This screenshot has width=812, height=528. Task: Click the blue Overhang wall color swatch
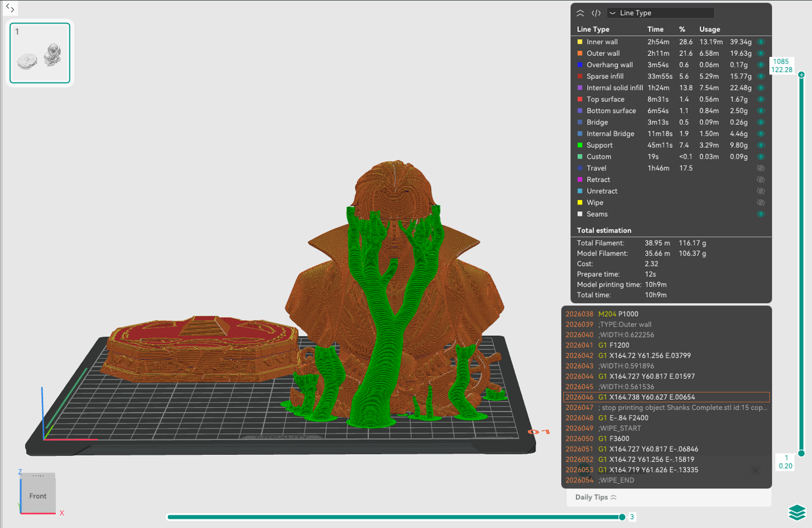[580, 65]
